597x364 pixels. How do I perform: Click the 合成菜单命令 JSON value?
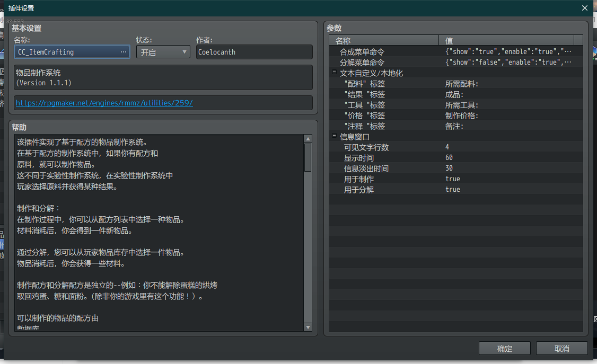pos(508,52)
